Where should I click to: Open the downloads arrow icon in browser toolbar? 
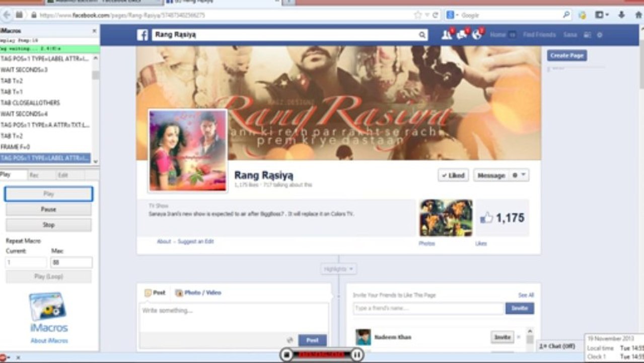click(x=621, y=15)
